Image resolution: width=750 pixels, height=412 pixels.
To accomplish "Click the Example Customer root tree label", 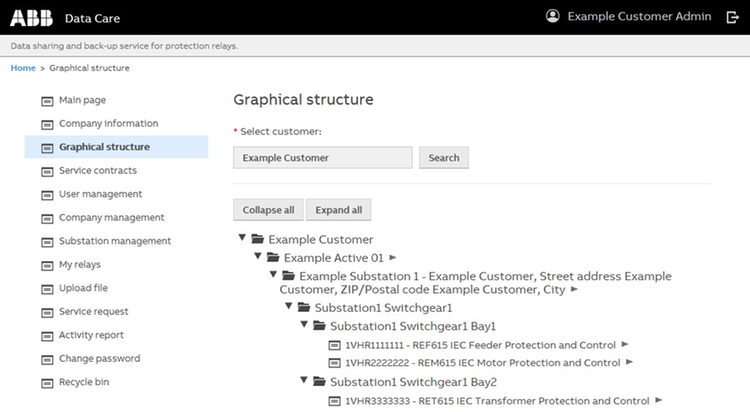I will (320, 239).
